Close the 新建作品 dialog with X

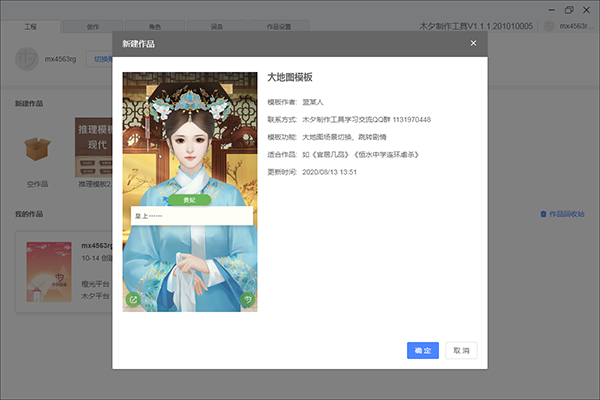(473, 43)
